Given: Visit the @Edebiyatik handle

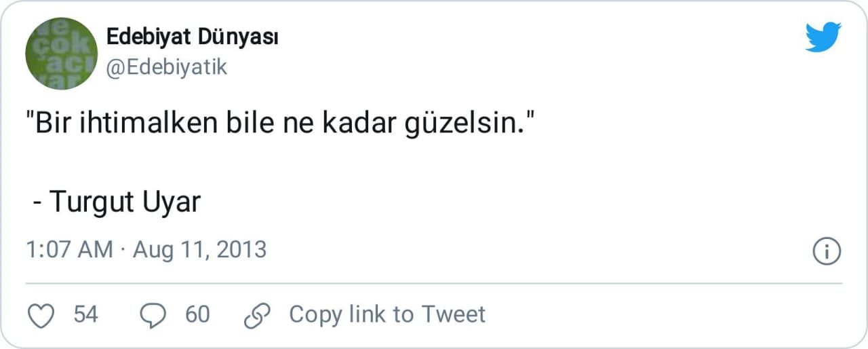Looking at the screenshot, I should [x=167, y=67].
